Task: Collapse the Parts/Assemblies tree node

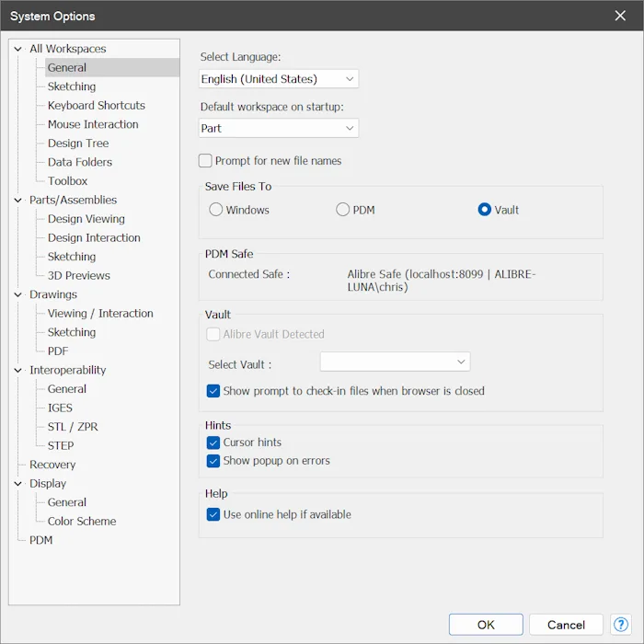Action: coord(17,200)
